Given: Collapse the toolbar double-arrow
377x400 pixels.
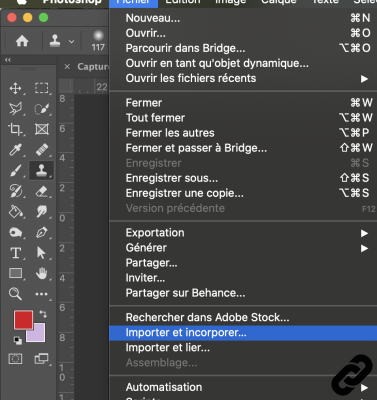Looking at the screenshot, I should [8, 60].
